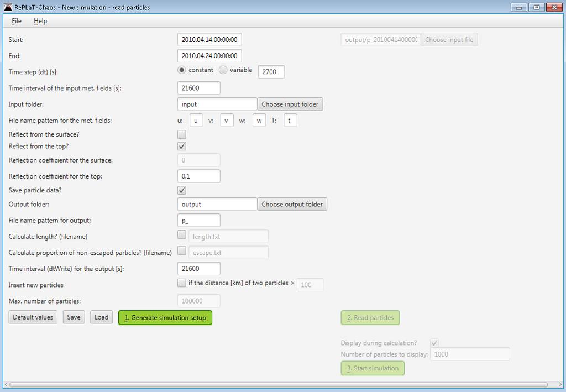Click the top reflection coefficient field

pos(198,176)
